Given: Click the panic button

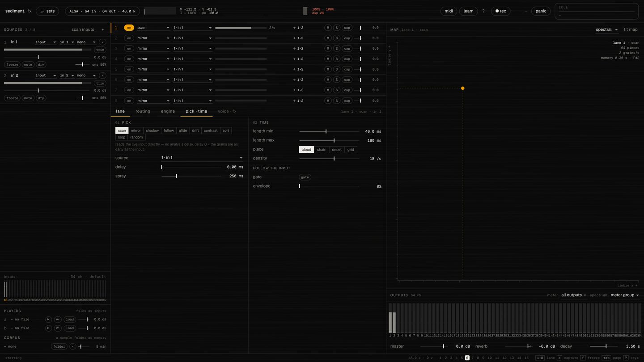Looking at the screenshot, I should (541, 11).
